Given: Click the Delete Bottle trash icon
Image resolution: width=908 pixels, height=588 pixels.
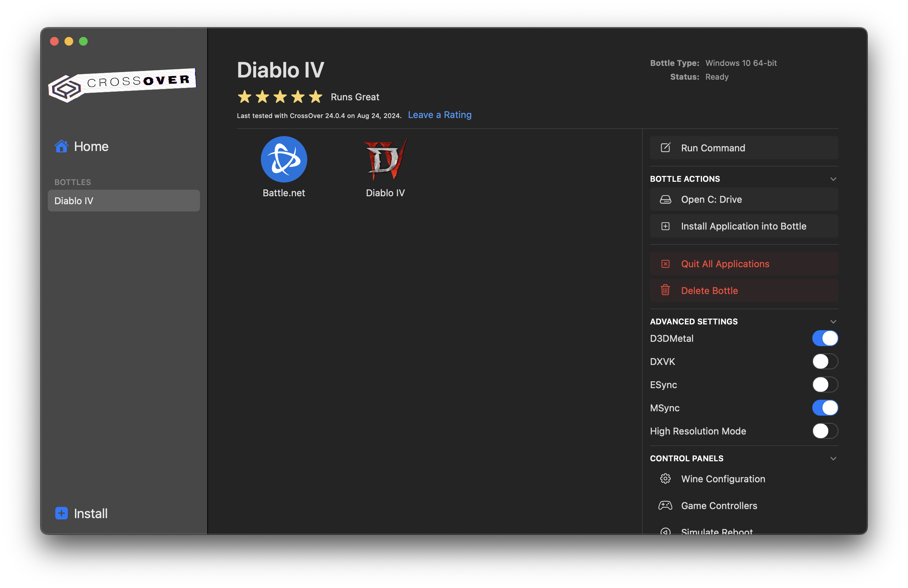Looking at the screenshot, I should click(665, 290).
